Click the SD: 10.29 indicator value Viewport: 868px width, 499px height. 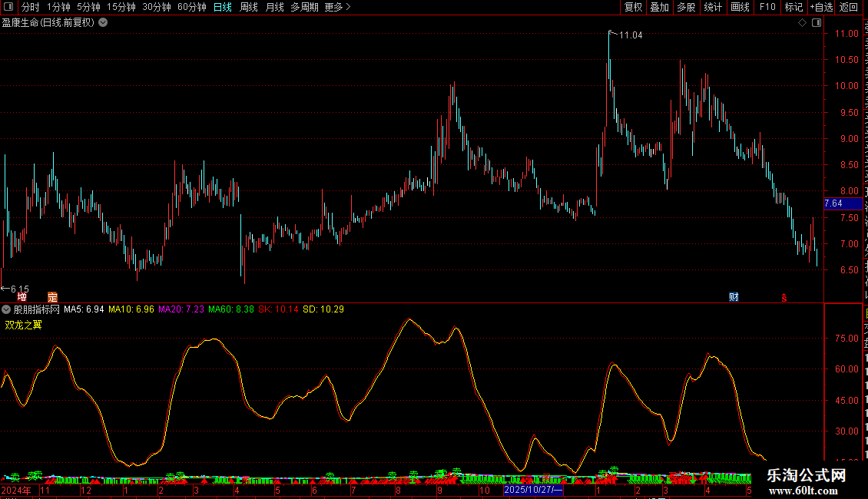point(323,309)
